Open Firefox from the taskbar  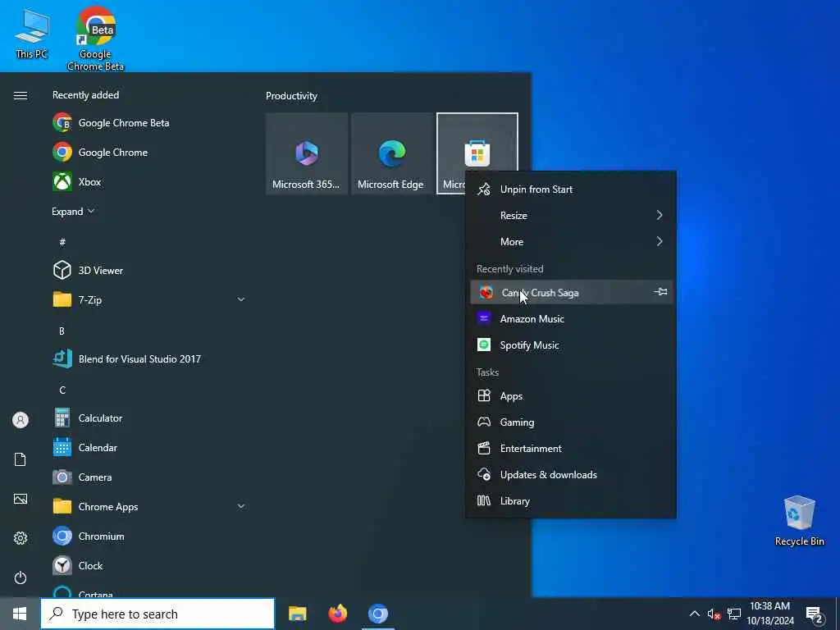[x=337, y=614]
